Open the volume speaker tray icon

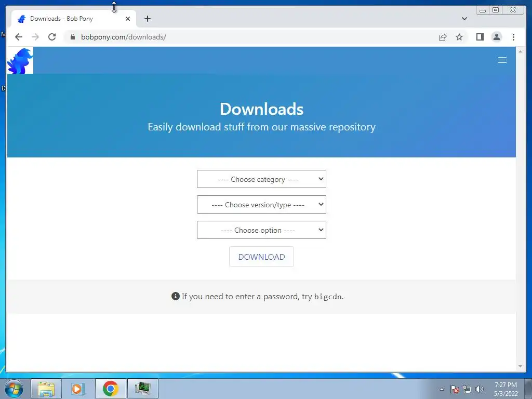coord(480,389)
